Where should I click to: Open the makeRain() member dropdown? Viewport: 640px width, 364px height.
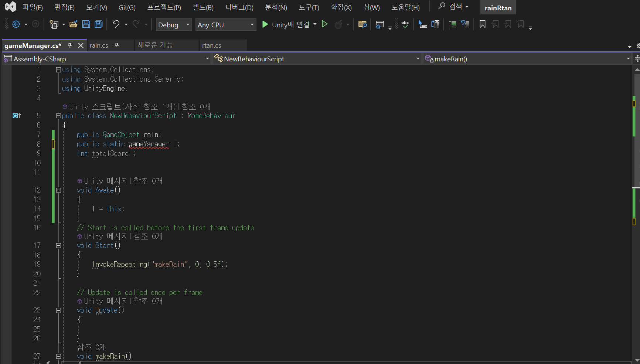(527, 59)
